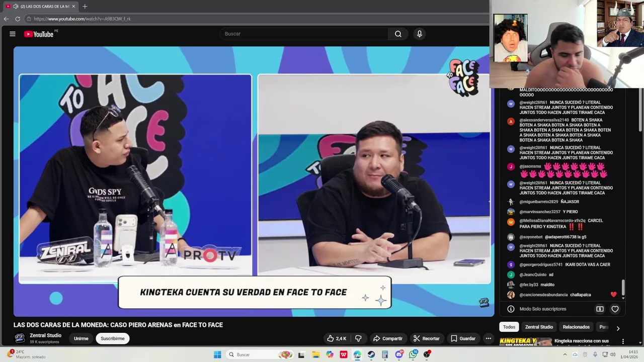
Task: Open the @MelissaDianaNavarrocordo-x9x2q chat avatar
Action: [x=511, y=222]
